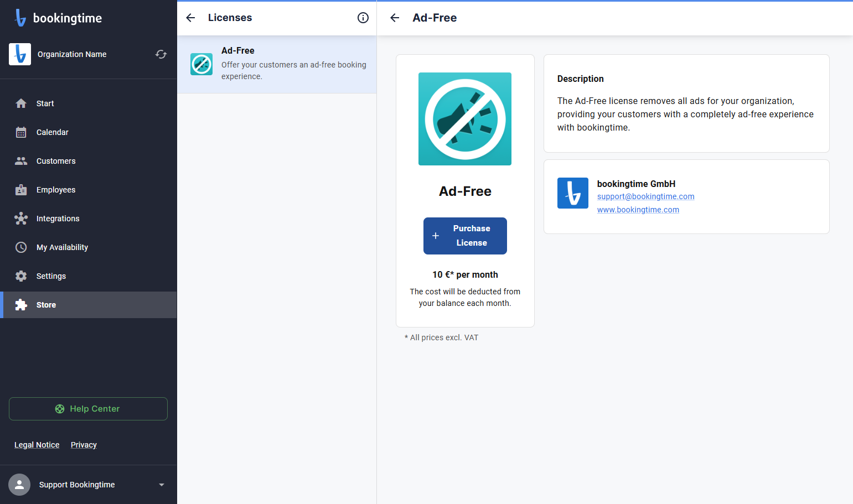Click the Calendar icon in the sidebar
This screenshot has width=853, height=504.
coord(21,132)
